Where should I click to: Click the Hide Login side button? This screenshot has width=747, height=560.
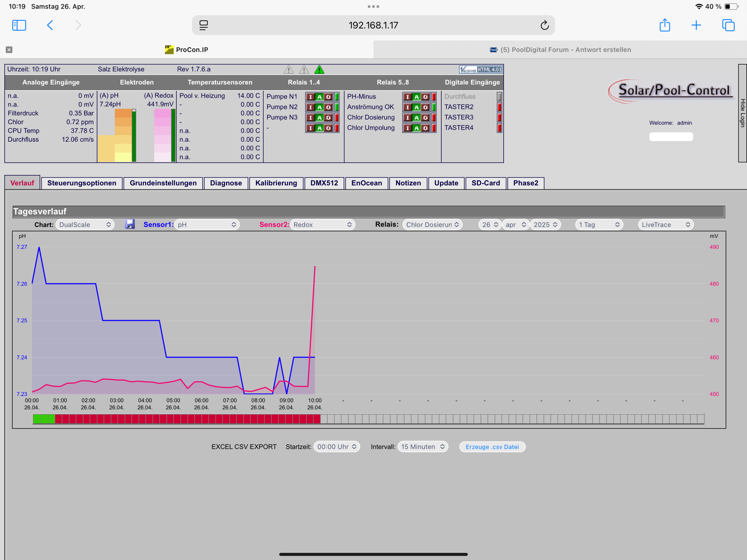tap(742, 113)
